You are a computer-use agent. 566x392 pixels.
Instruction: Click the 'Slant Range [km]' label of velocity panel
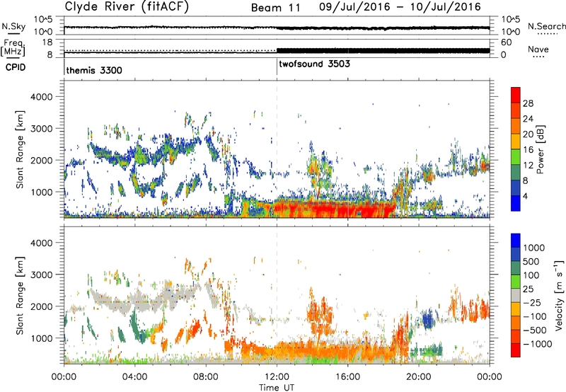click(20, 295)
